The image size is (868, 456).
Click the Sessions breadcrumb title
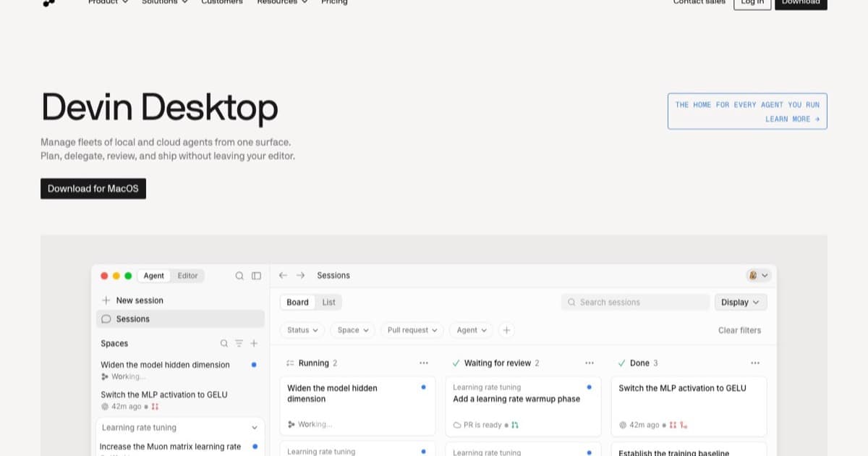[333, 275]
